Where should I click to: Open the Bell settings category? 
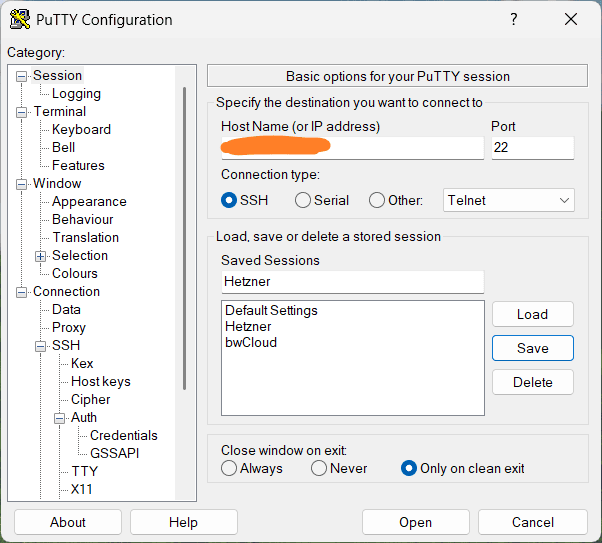point(63,147)
